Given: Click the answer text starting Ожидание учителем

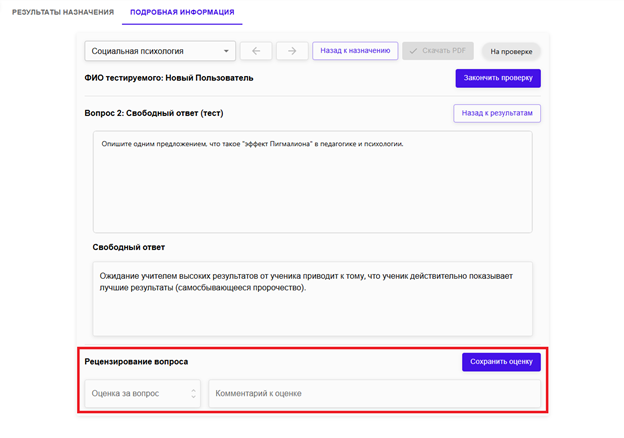Looking at the screenshot, I should tap(306, 282).
